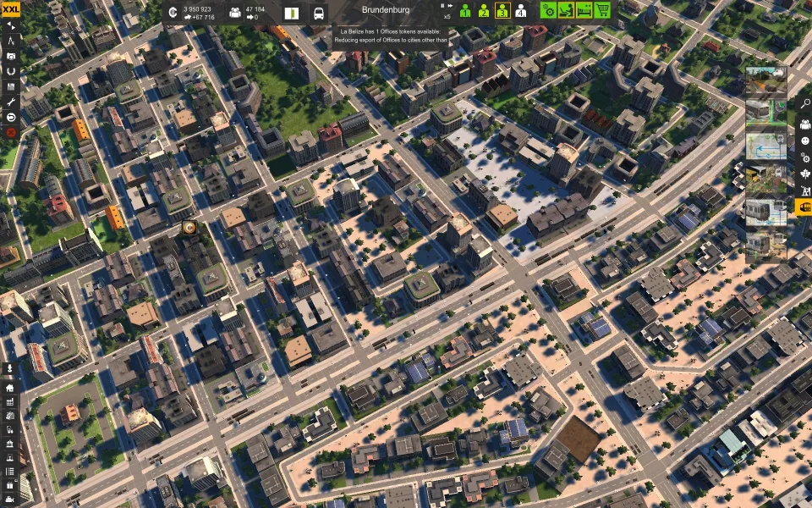Open the bus transport panel in top bar
812x508 pixels.
tap(319, 13)
